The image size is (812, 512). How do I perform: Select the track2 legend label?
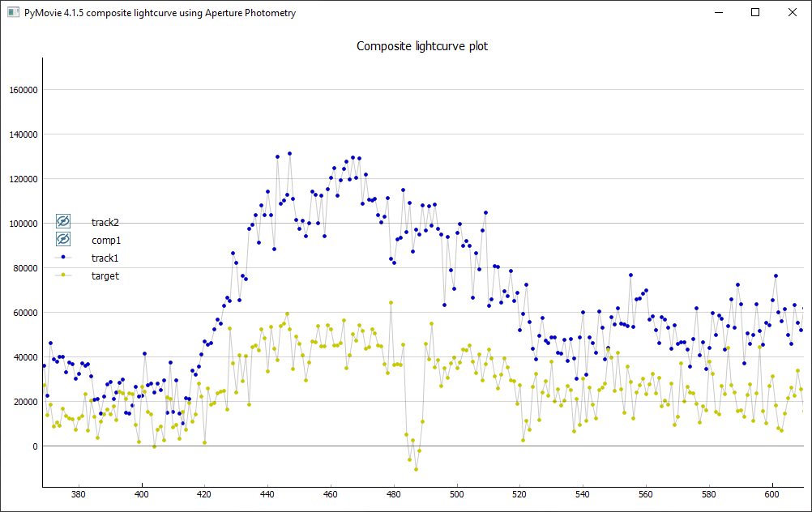(x=105, y=222)
